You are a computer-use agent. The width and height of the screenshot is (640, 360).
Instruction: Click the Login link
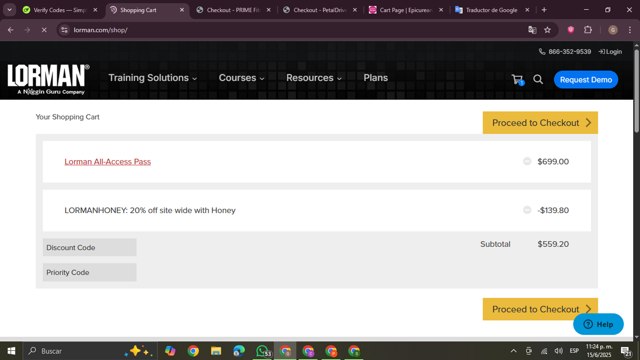pos(610,51)
